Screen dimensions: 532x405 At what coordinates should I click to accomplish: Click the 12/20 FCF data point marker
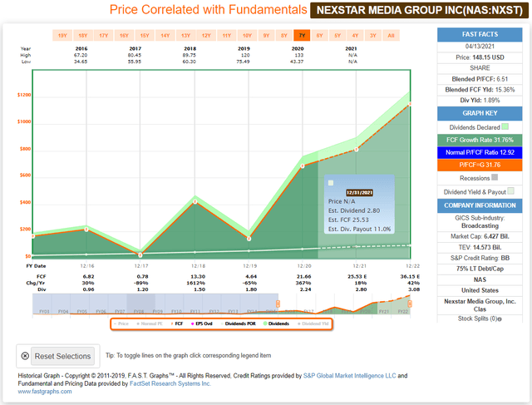coord(303,166)
